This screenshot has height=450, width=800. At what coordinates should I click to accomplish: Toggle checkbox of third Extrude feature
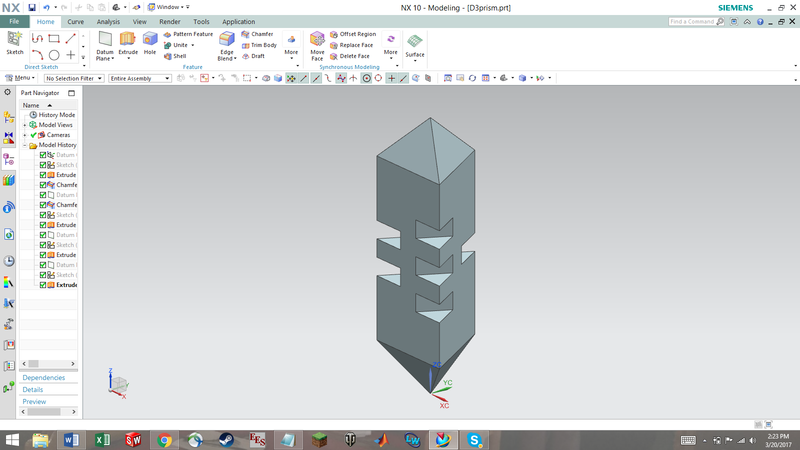click(x=43, y=255)
